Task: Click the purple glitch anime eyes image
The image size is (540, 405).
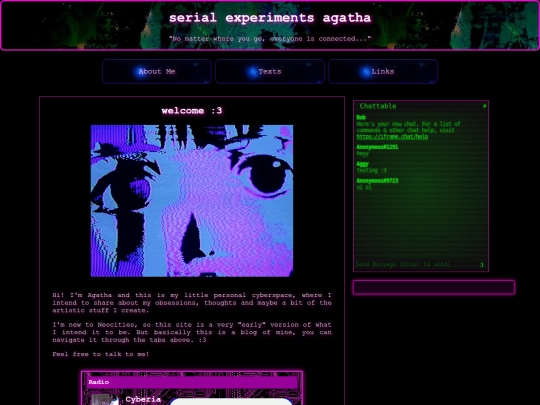Action: [192, 201]
